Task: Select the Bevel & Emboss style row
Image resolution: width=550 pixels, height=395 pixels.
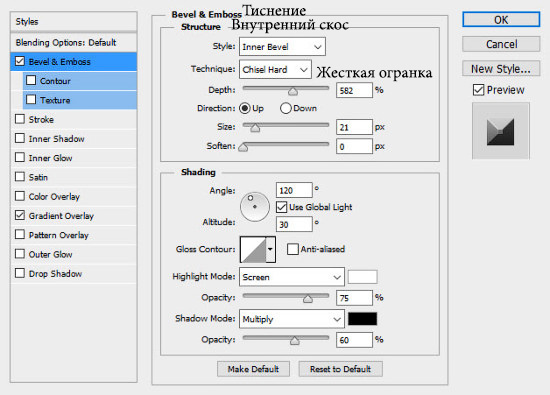Action: click(x=74, y=62)
